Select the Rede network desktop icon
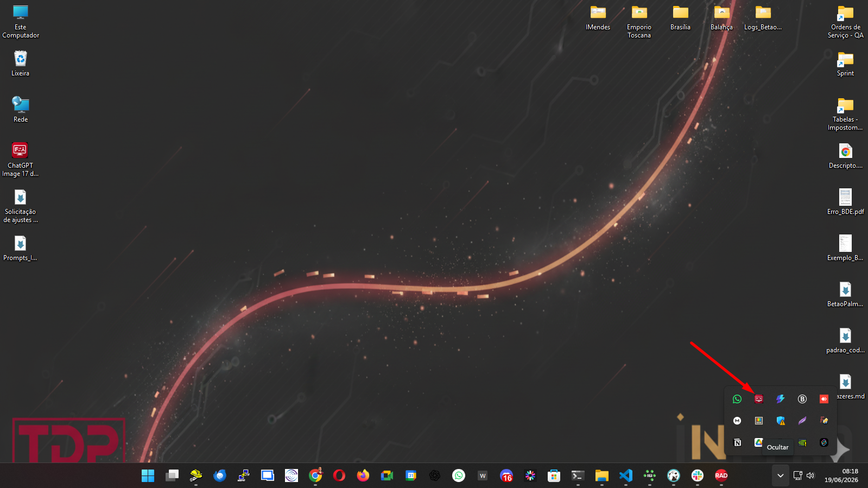Screen dimensions: 868x488 pyautogui.click(x=21, y=109)
